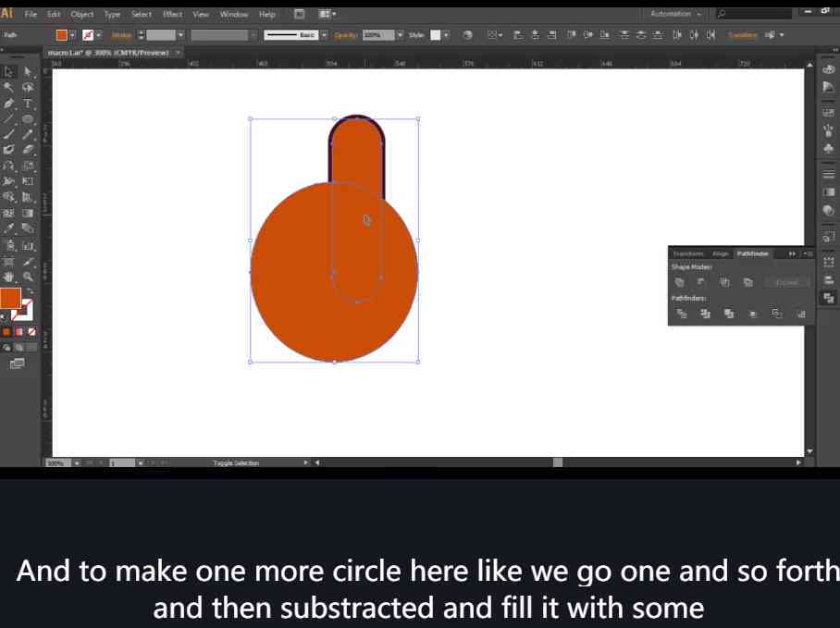This screenshot has height=628, width=840.
Task: Select the Line Segment tool
Action: 8,119
